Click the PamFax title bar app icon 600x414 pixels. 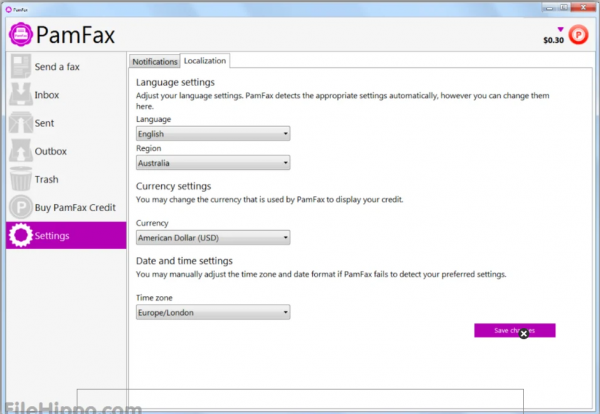point(9,9)
